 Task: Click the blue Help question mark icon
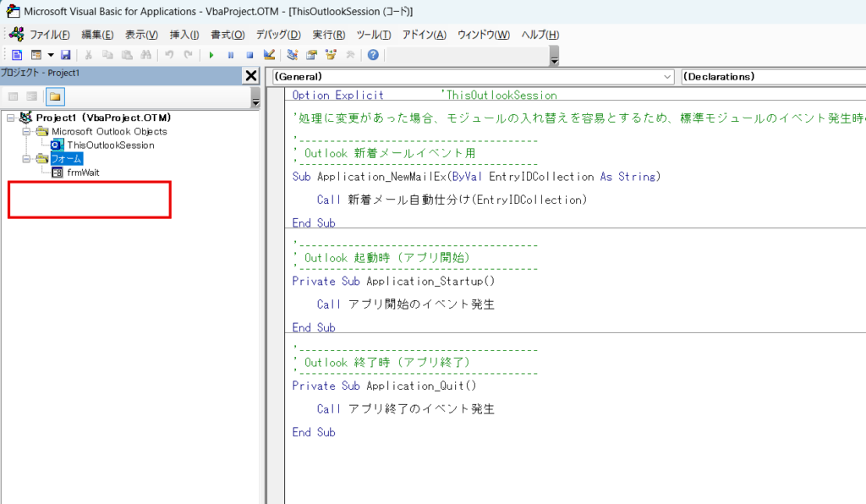click(372, 55)
